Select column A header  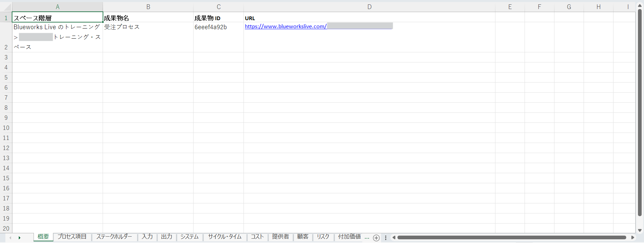click(x=57, y=7)
